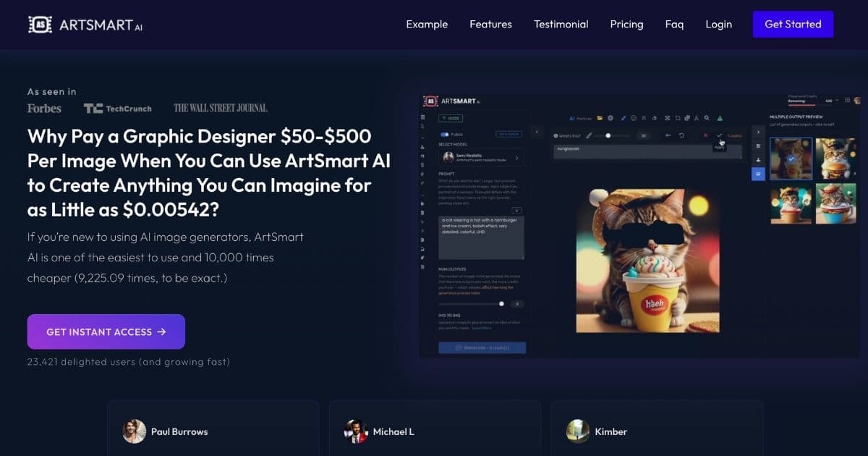
Task: Open the Pricing nav link
Action: tap(626, 24)
